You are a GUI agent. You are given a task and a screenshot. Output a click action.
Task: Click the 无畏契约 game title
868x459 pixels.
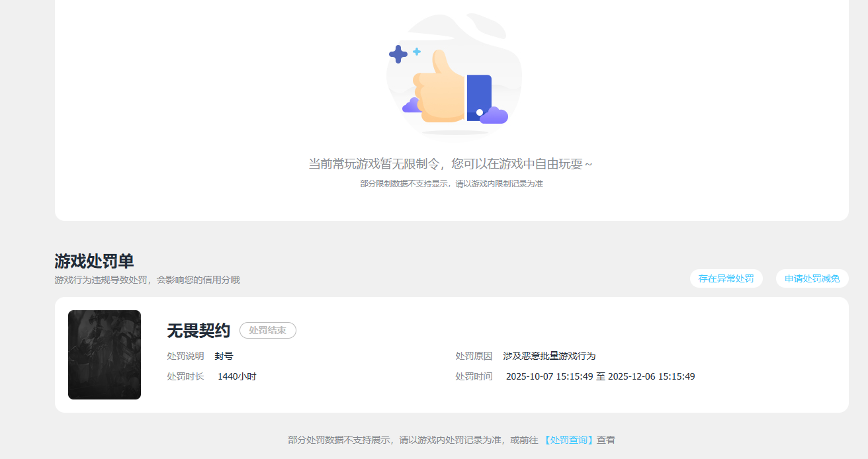[198, 331]
